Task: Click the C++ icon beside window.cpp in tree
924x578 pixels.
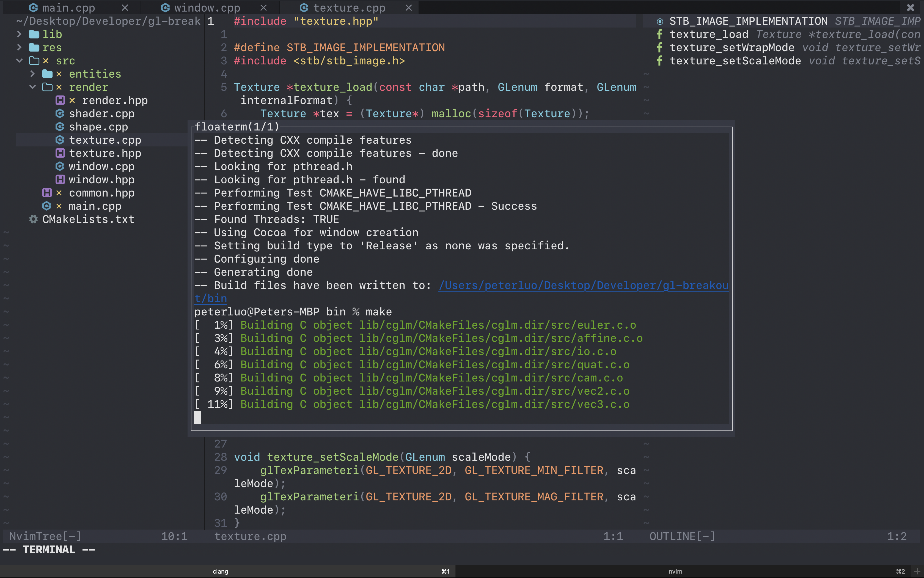Action: [x=60, y=166]
